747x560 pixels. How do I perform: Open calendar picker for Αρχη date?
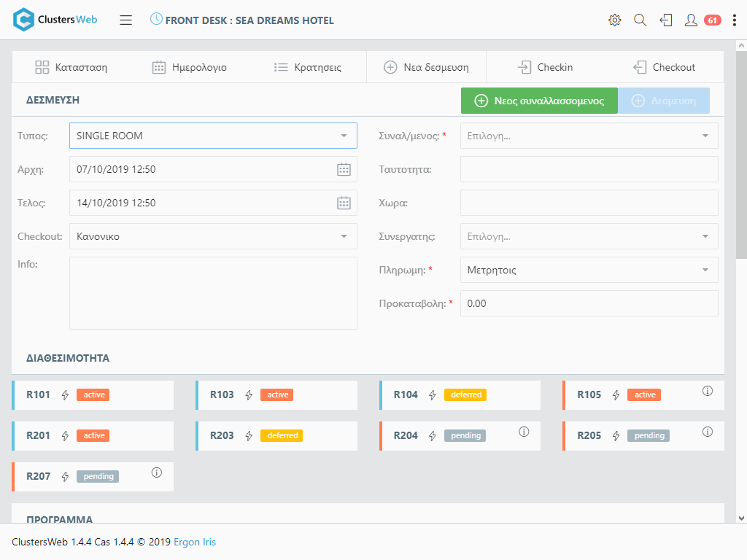344,169
